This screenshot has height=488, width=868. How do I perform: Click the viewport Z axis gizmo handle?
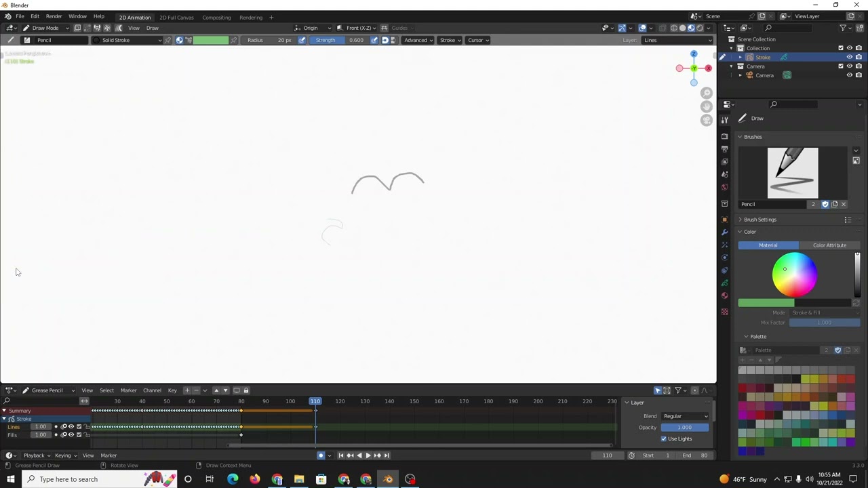[694, 54]
